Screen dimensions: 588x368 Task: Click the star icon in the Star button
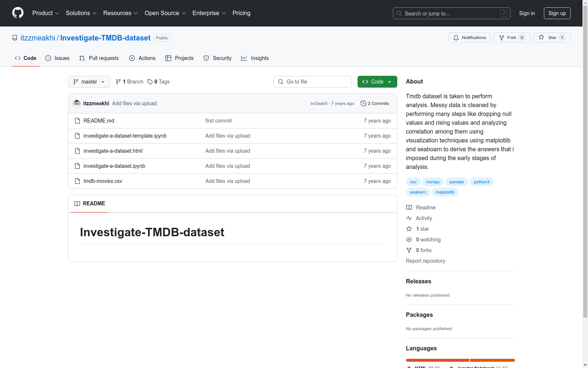coord(541,37)
